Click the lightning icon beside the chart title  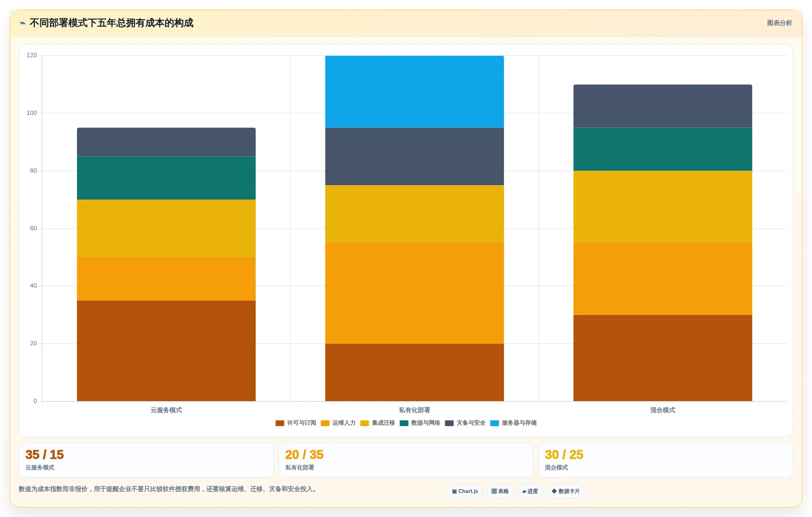[22, 23]
